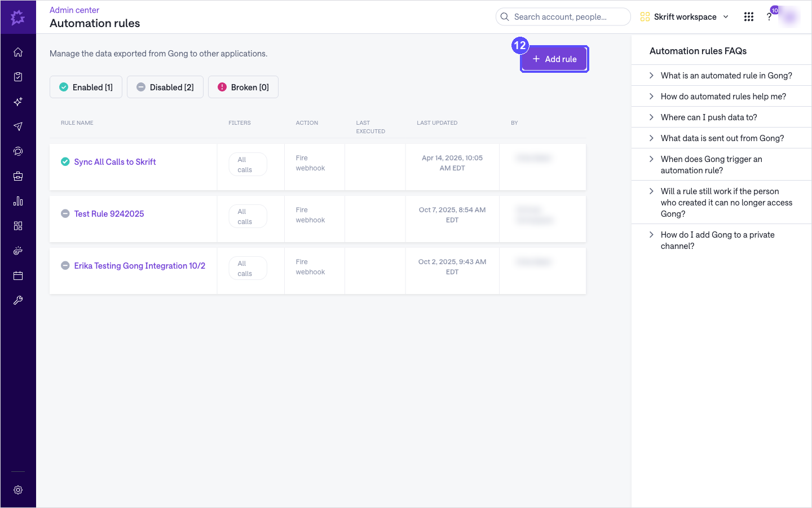Open the whistle coaching sidebar icon
This screenshot has width=812, height=508.
click(18, 251)
